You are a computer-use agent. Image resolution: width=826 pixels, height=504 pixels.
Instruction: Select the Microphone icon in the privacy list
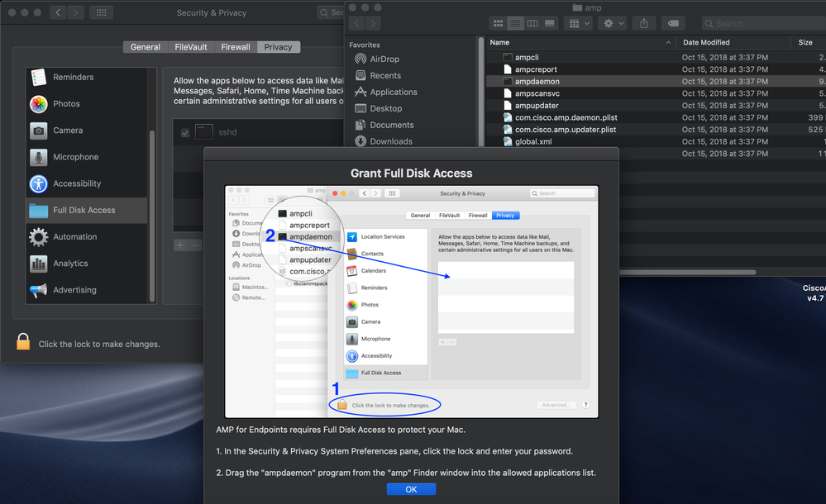39,157
